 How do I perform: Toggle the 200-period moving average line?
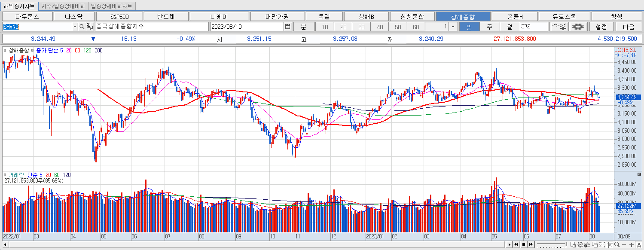click(99, 51)
